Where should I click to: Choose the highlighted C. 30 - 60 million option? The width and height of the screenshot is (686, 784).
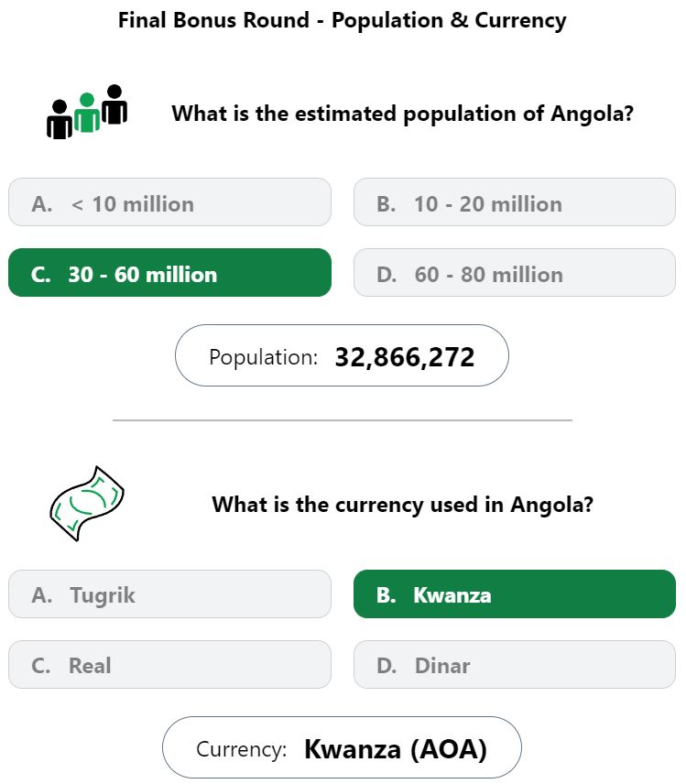[x=169, y=273]
